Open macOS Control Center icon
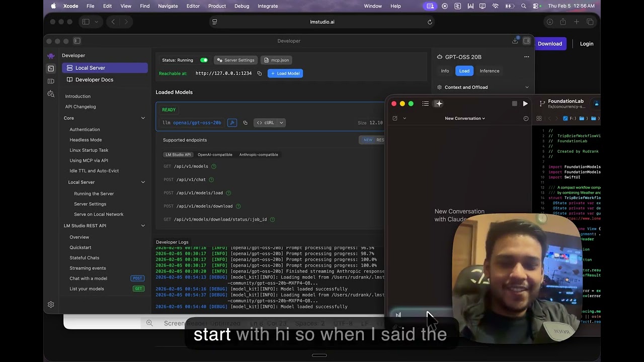This screenshot has width=644, height=362. (536, 6)
